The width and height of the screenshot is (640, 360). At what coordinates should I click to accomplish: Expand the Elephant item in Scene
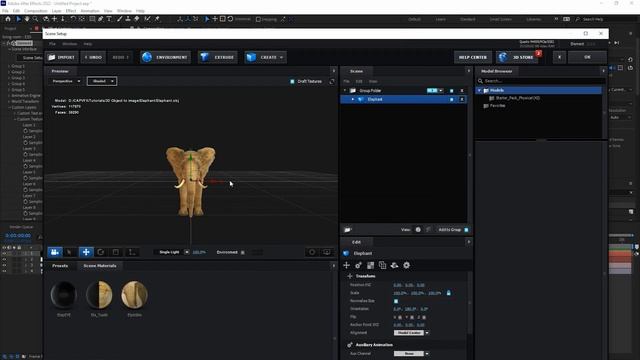[x=353, y=99]
